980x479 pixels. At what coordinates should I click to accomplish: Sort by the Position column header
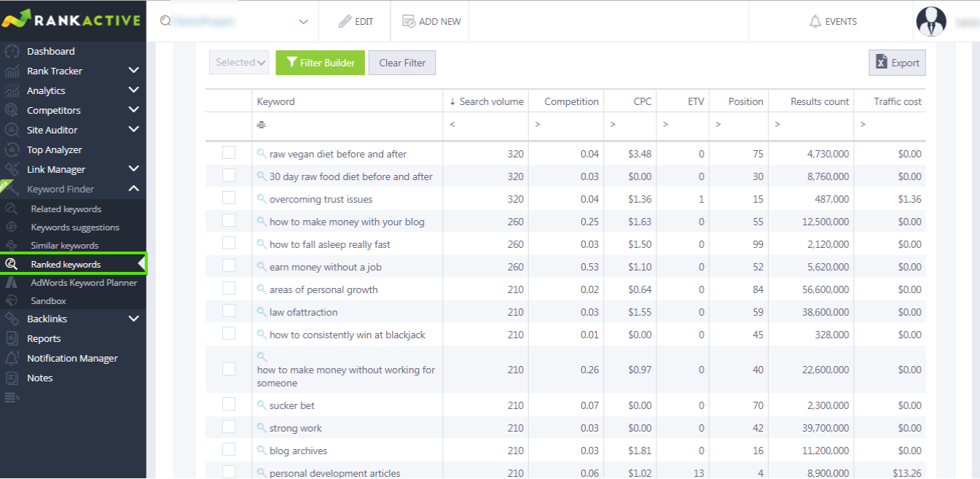pos(739,101)
